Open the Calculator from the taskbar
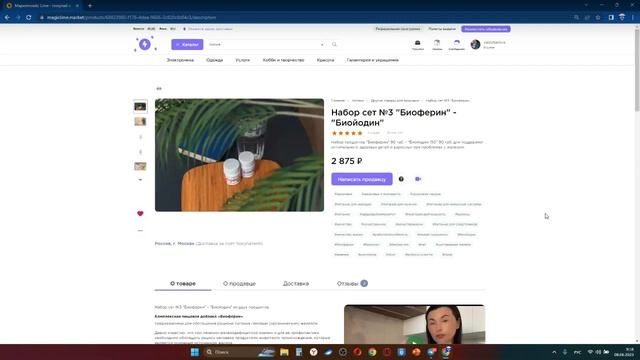The width and height of the screenshot is (640, 360). click(x=299, y=352)
